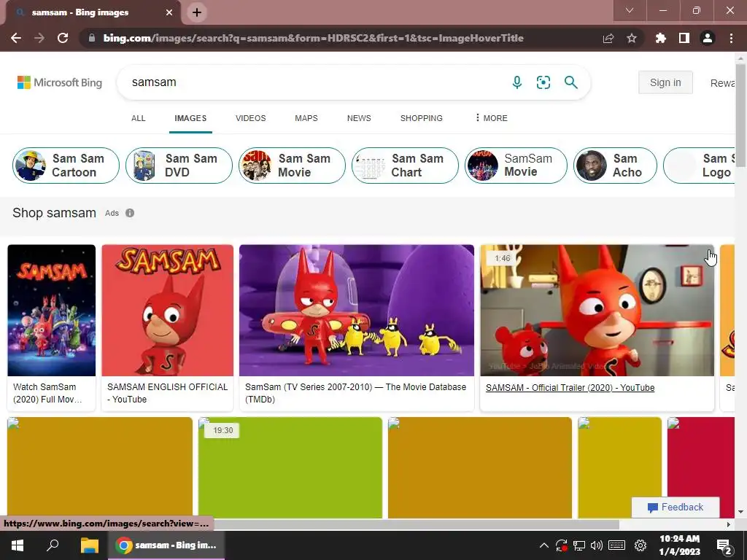Image resolution: width=747 pixels, height=560 pixels.
Task: Switch to the VIDEOS tab
Action: tap(251, 118)
